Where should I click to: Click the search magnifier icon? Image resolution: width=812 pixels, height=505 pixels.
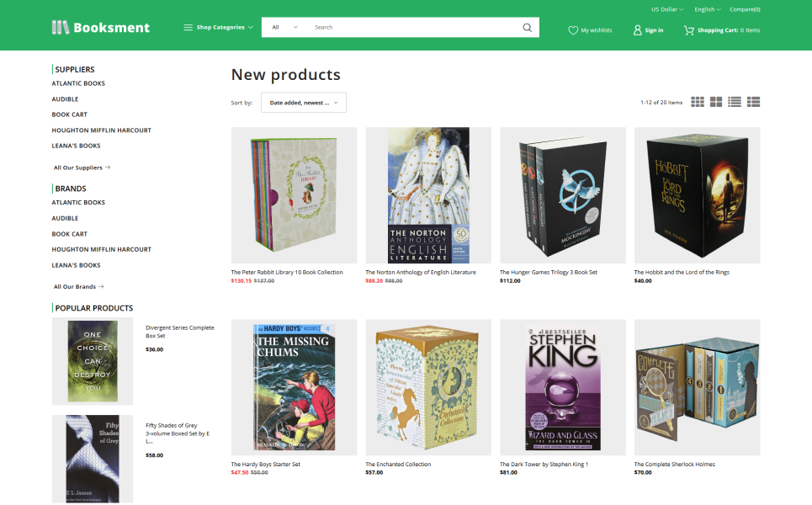click(x=528, y=28)
